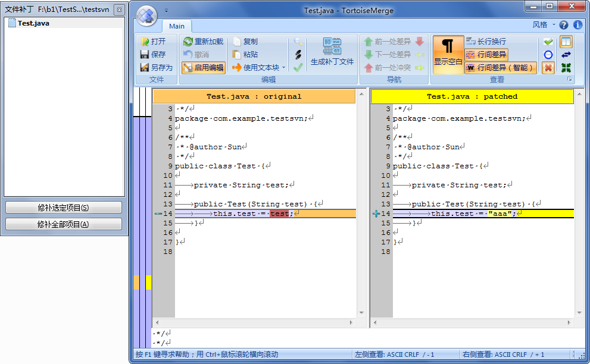Click the footprints goto-line icon

298,55
